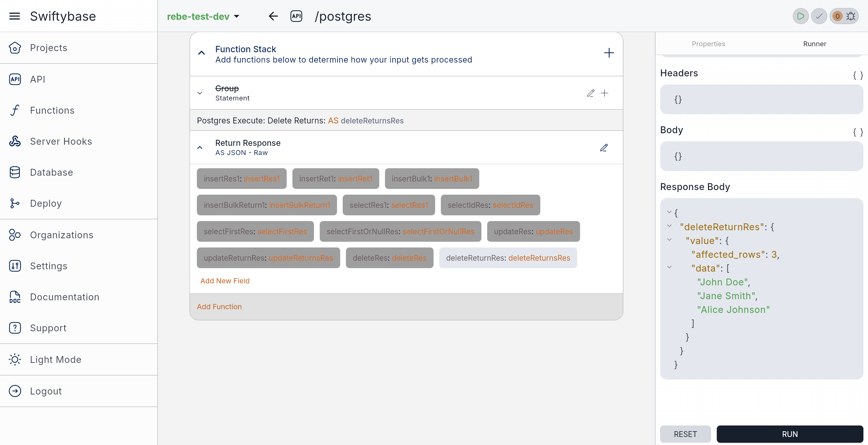Click the Logout arrow icon
Viewport: 868px width, 445px height.
pyautogui.click(x=15, y=391)
